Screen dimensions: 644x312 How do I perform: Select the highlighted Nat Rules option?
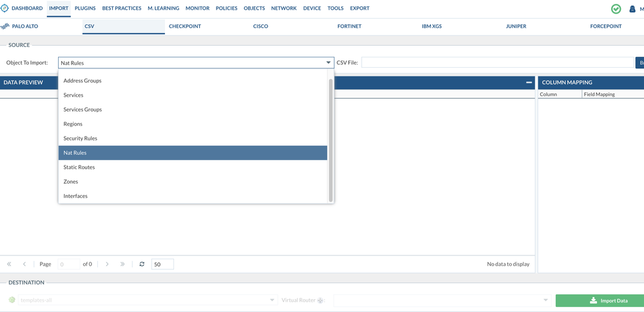pyautogui.click(x=193, y=153)
